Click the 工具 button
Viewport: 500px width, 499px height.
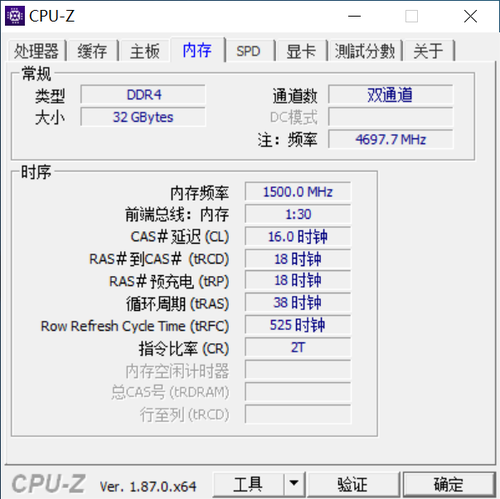coord(248,484)
